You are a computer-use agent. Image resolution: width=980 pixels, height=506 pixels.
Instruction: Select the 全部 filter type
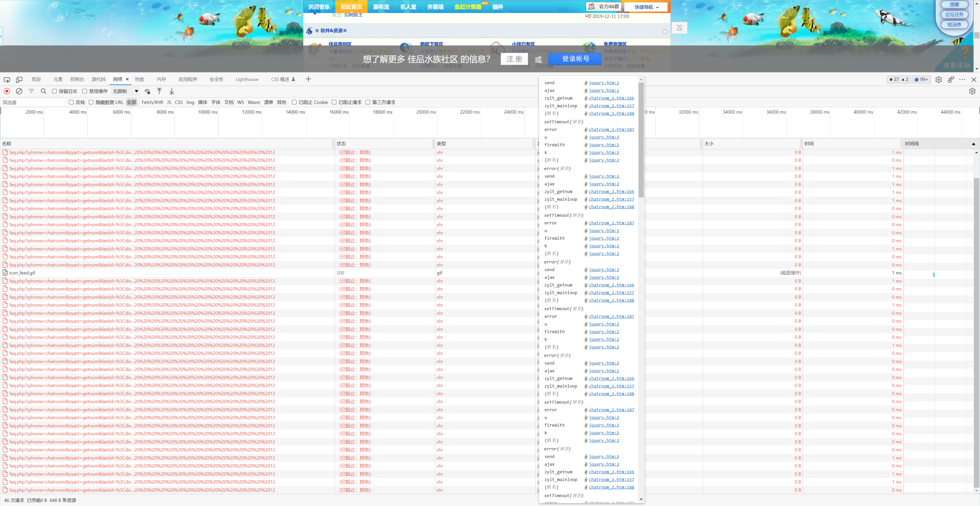tap(132, 102)
